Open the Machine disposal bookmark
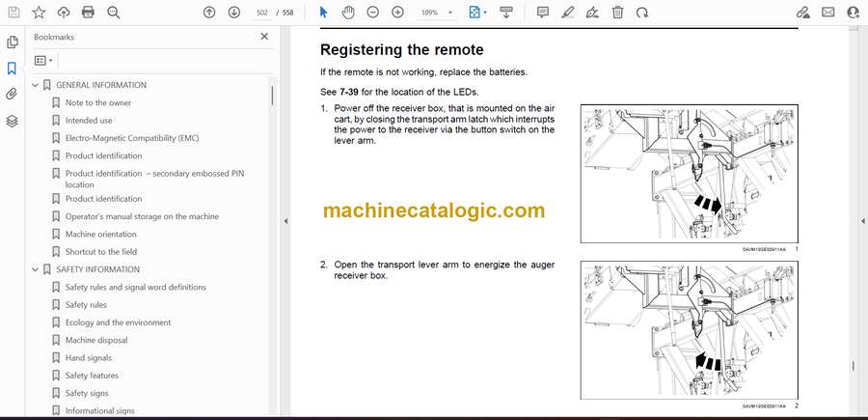Screen dimensions: 868x420 tap(96, 340)
